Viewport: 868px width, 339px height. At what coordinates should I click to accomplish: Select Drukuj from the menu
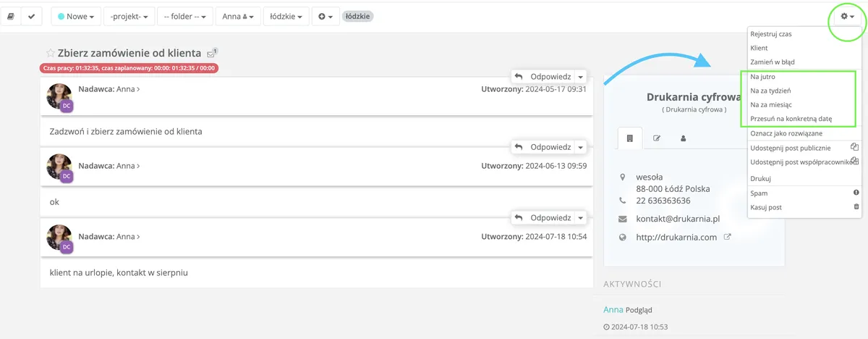(x=761, y=178)
